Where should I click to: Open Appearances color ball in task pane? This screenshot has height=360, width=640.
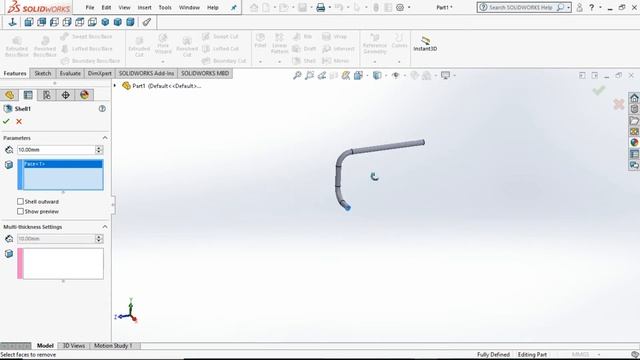(634, 142)
